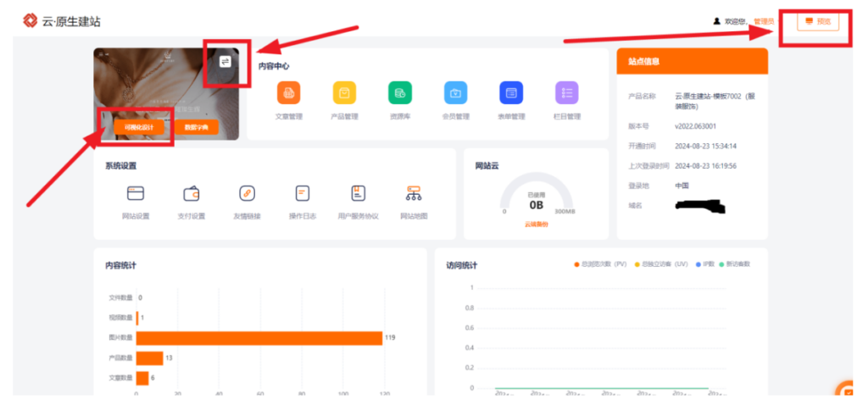868x411 pixels.
Task: Open 友情链接 friendly links icon
Action: click(247, 193)
